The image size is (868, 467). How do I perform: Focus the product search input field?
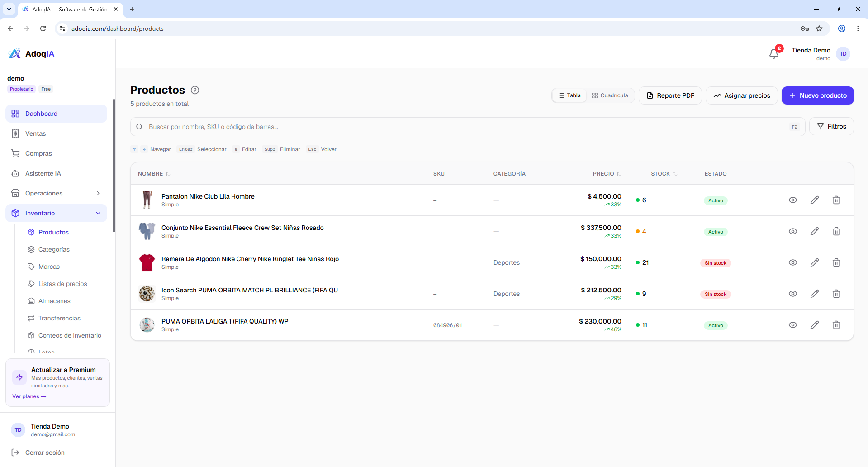coord(468,127)
